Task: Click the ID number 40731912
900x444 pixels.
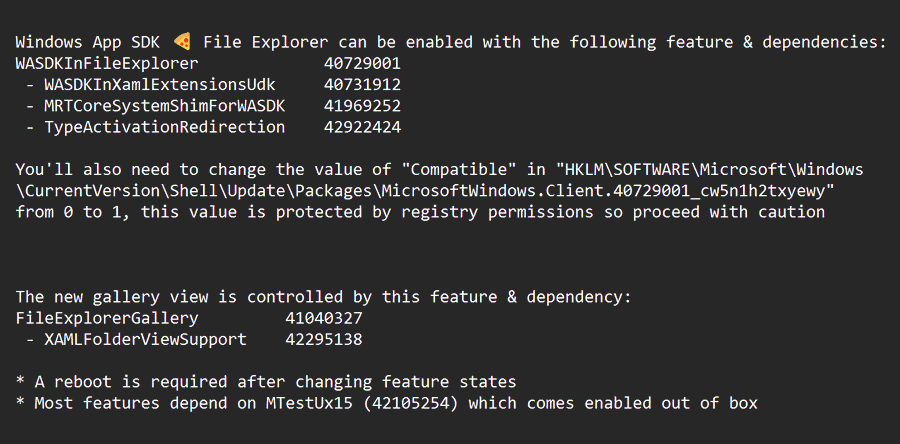Action: point(363,85)
